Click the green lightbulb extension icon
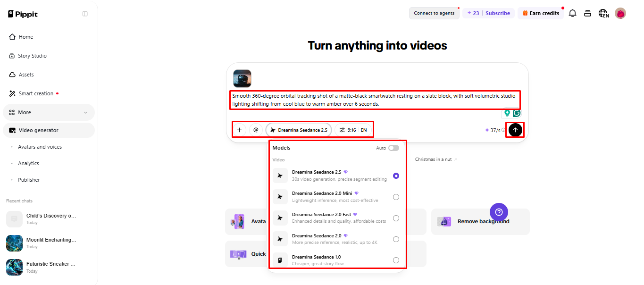Screen dimensions: 644x285 [x=507, y=113]
